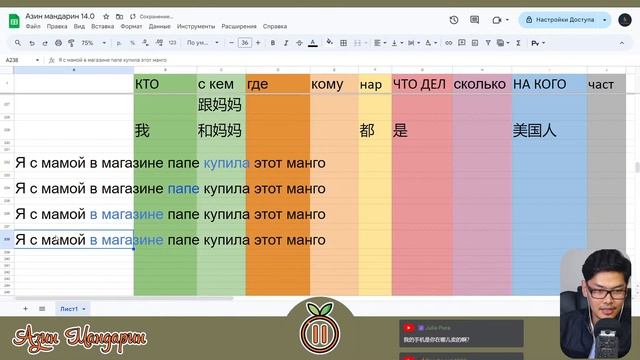The width and height of the screenshot is (640, 360).
Task: Select the ЧТО ДЕЛ header cell
Action: coord(422,84)
